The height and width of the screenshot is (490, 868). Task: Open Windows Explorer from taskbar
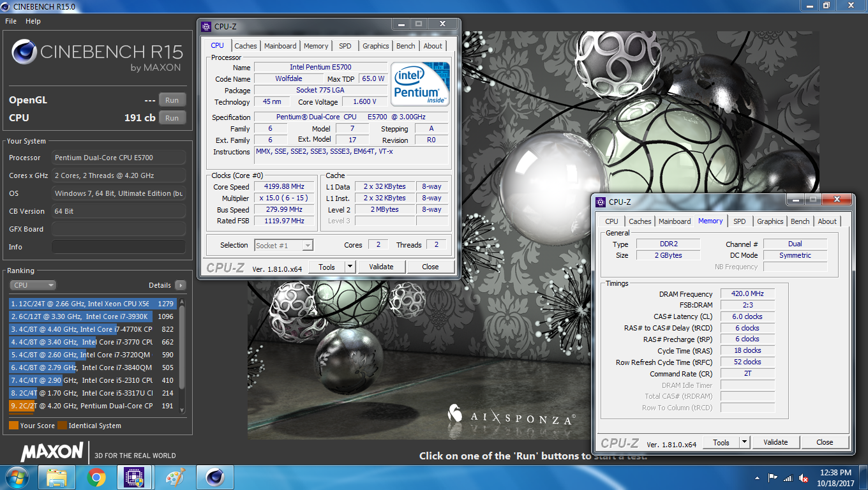56,477
